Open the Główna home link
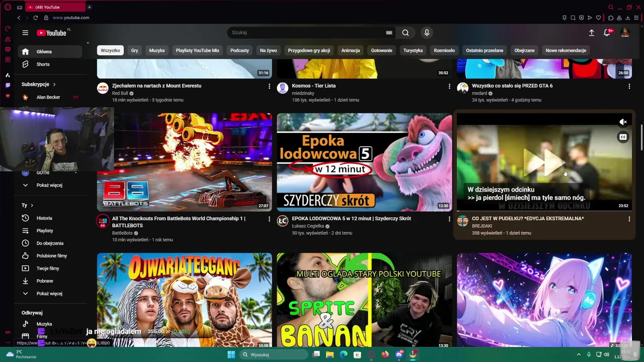This screenshot has height=362, width=644. [49, 51]
